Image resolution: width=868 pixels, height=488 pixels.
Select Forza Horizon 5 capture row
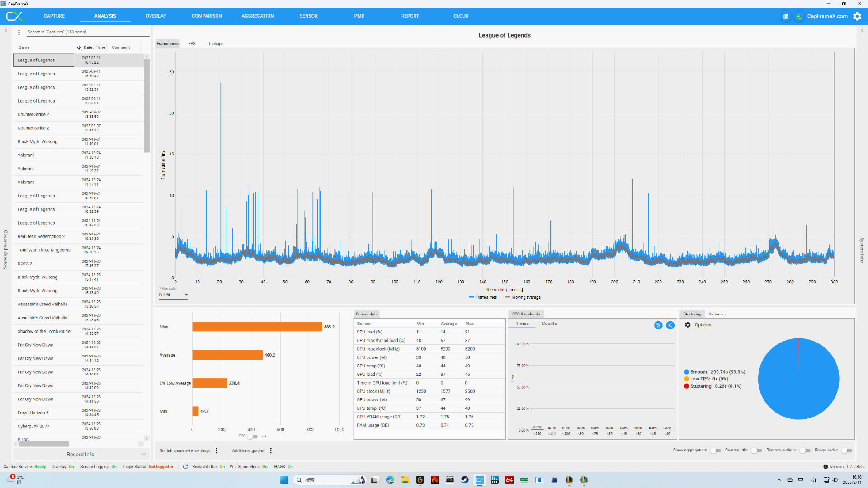pyautogui.click(x=78, y=413)
